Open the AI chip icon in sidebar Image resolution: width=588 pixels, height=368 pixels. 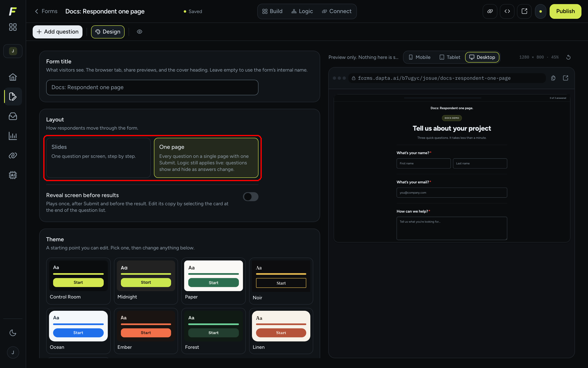click(x=13, y=175)
